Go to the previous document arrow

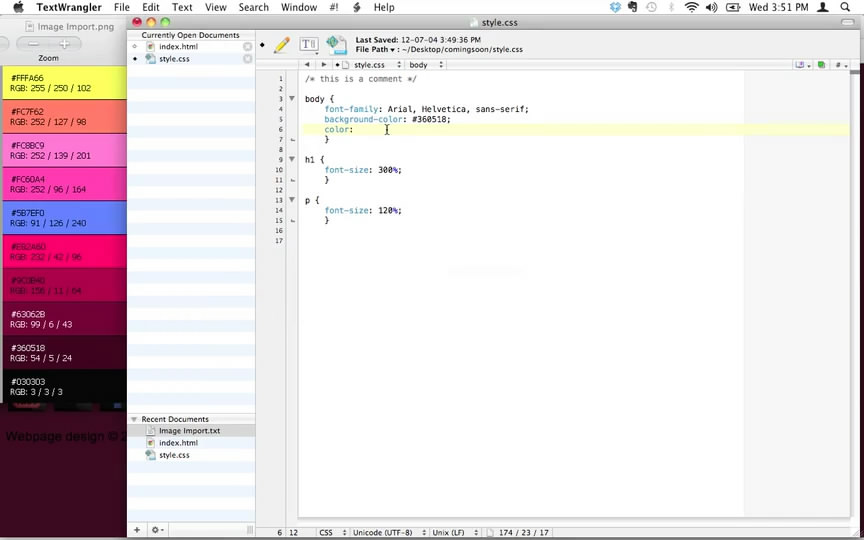pyautogui.click(x=307, y=64)
